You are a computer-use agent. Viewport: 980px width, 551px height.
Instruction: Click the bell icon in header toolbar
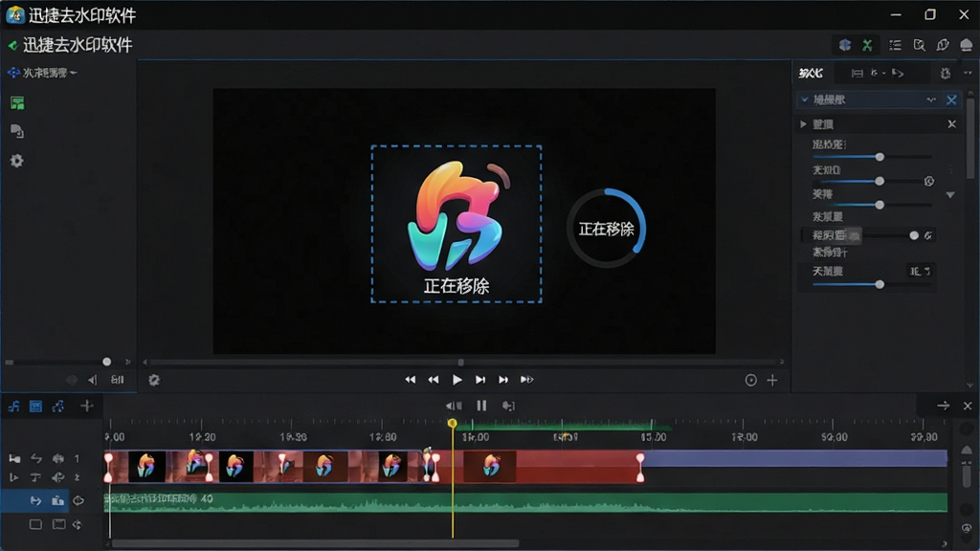pos(967,45)
